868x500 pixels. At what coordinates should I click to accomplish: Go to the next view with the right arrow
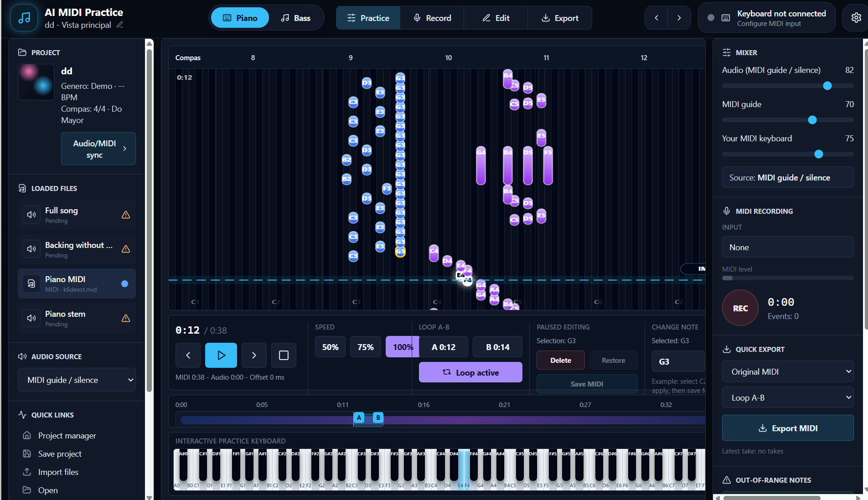tap(679, 18)
